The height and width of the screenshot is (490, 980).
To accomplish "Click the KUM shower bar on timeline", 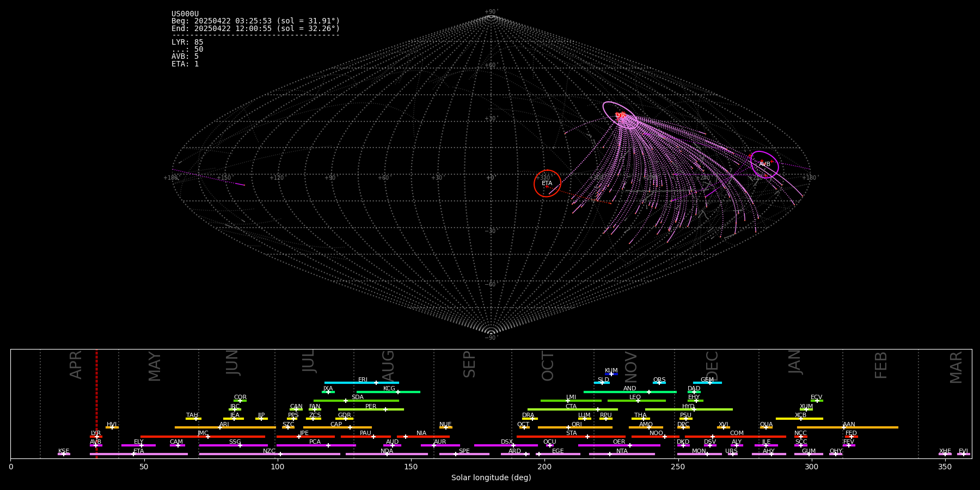I will [611, 374].
